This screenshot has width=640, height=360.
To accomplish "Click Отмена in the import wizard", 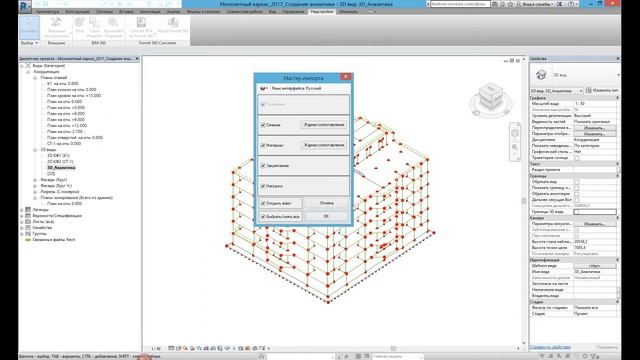I will point(327,203).
